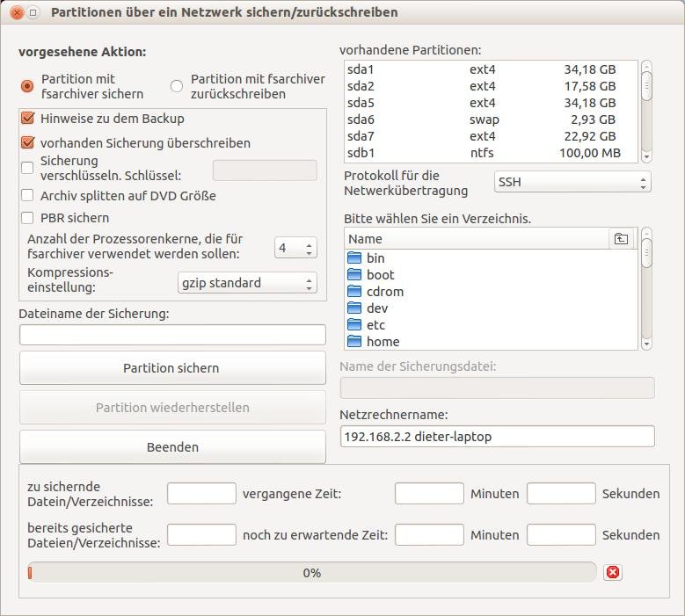This screenshot has width=685, height=616.
Task: Click the 'noch zu erwartende Zeit' Minuten field
Action: [x=429, y=535]
